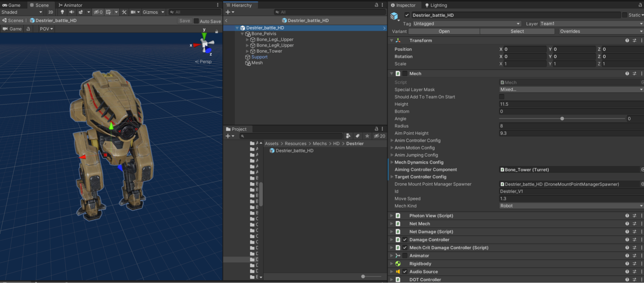Click the Select variant button
The width and height of the screenshot is (644, 283).
517,31
